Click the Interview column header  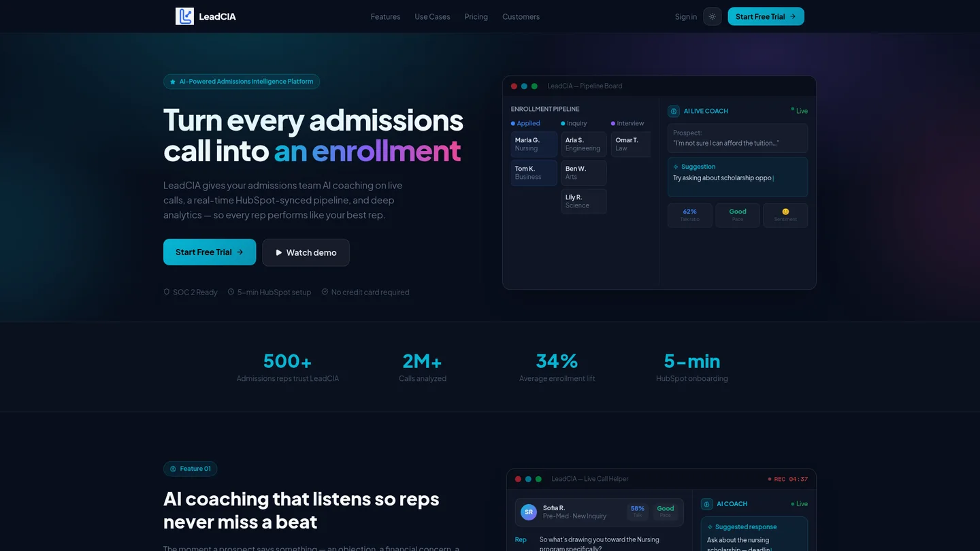(x=627, y=123)
